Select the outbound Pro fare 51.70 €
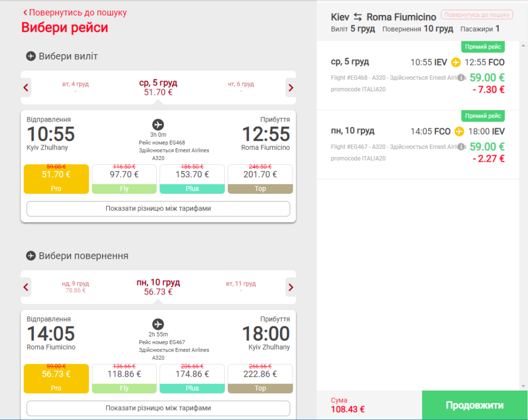The height and width of the screenshot is (420, 528). pos(56,179)
